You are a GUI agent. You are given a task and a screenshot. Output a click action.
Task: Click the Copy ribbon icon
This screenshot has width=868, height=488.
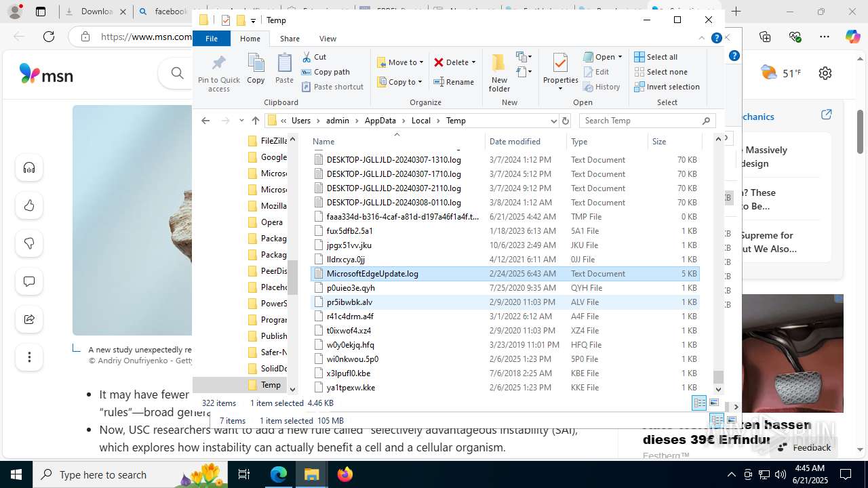(x=256, y=68)
